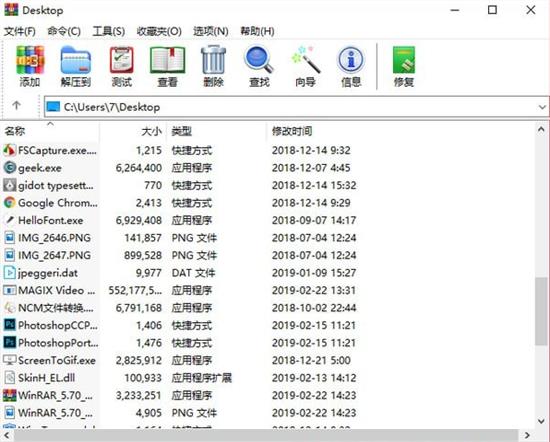Click the SkinH_EL.dll file icon
The image size is (550, 442).
(x=9, y=378)
